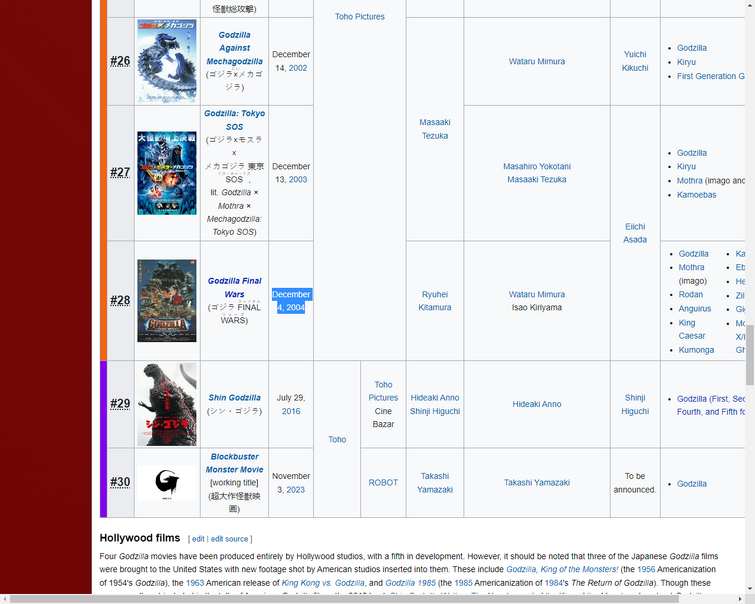The width and height of the screenshot is (755, 604).
Task: Click the #30 film number
Action: pyautogui.click(x=120, y=482)
